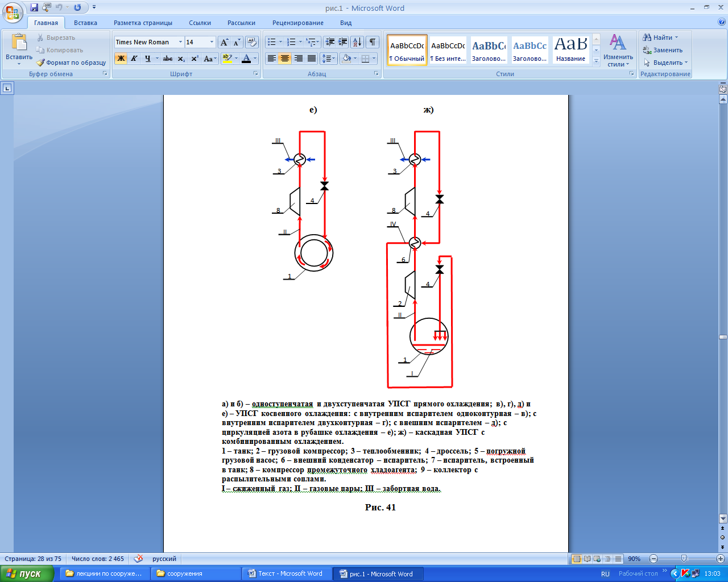Image resolution: width=728 pixels, height=582 pixels.
Task: Click the Sort A-Z icon
Action: [x=357, y=42]
